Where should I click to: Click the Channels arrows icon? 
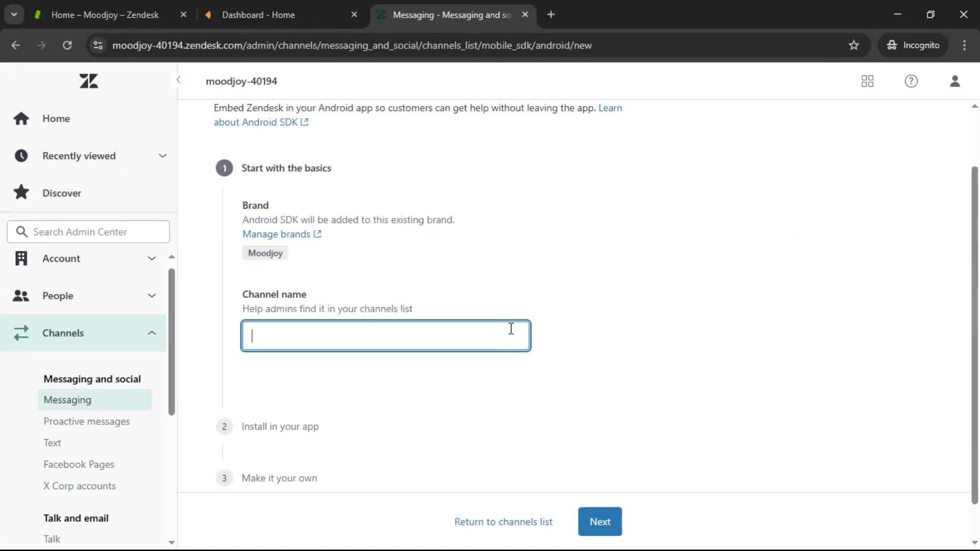tap(21, 333)
